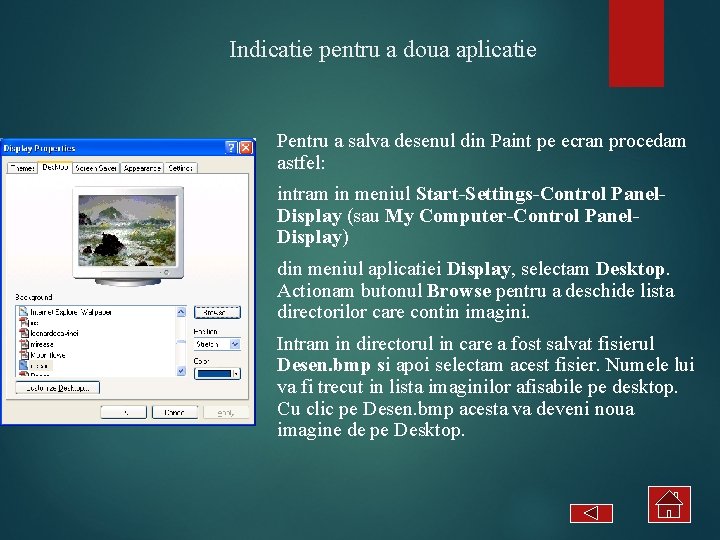Click bold Start-Settings-Control Panel- text

pyautogui.click(x=540, y=194)
